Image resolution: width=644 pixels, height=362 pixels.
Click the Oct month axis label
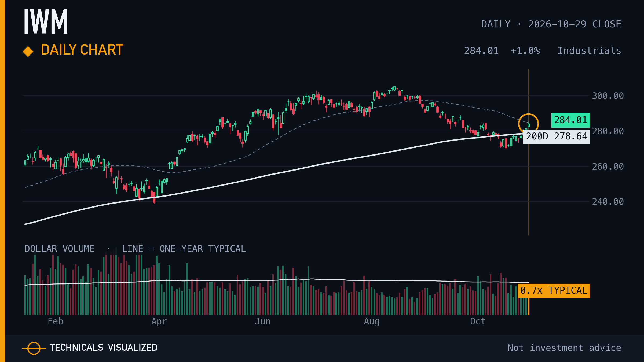(478, 321)
